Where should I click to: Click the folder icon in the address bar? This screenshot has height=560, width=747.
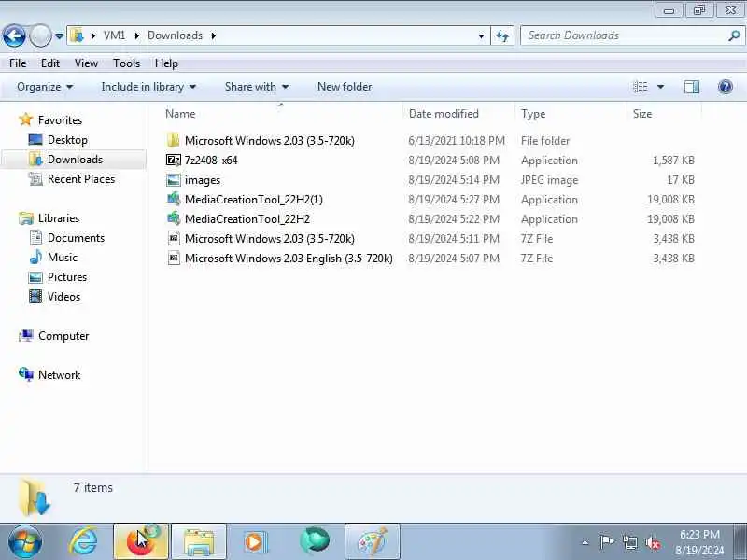(x=78, y=35)
